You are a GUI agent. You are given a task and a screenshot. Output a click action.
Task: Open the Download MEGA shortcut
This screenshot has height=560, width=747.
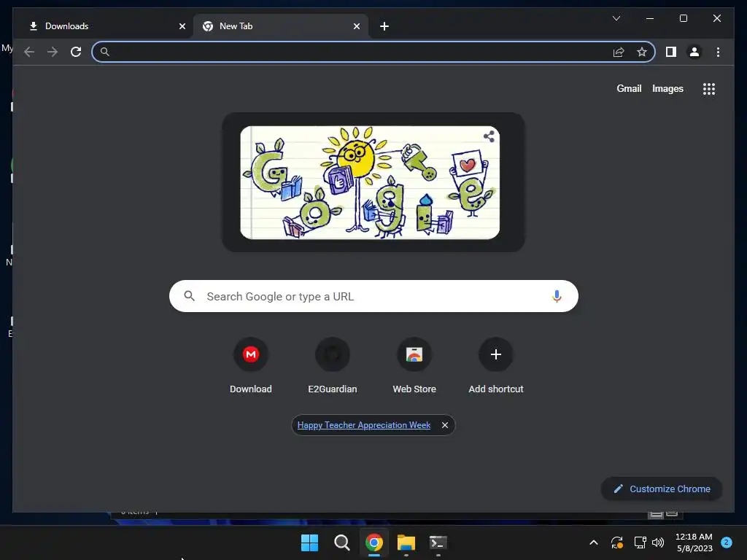pyautogui.click(x=251, y=365)
